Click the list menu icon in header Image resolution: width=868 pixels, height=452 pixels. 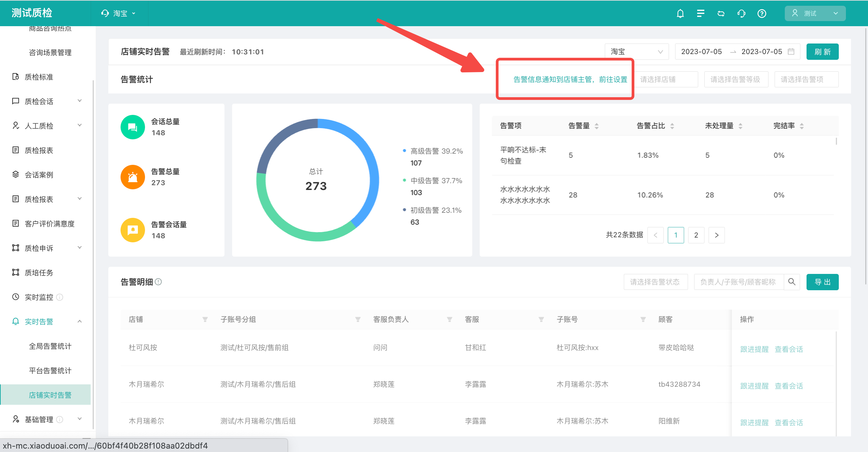click(x=700, y=14)
